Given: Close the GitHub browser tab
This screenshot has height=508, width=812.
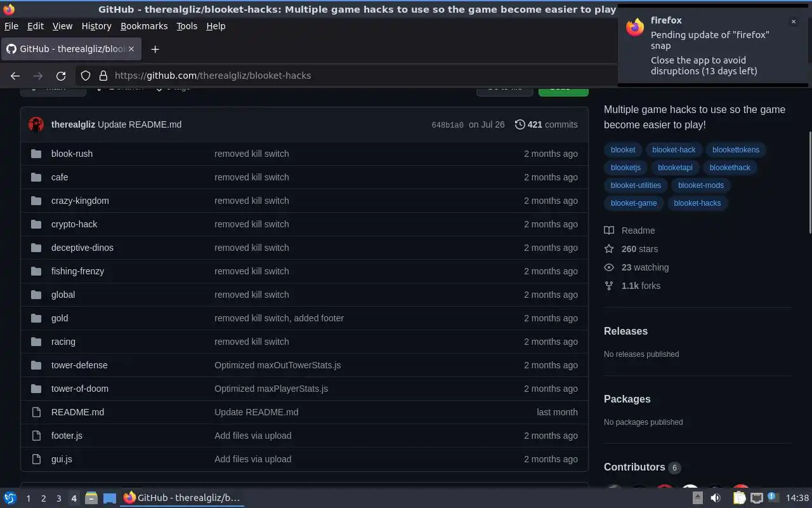Looking at the screenshot, I should tap(131, 49).
